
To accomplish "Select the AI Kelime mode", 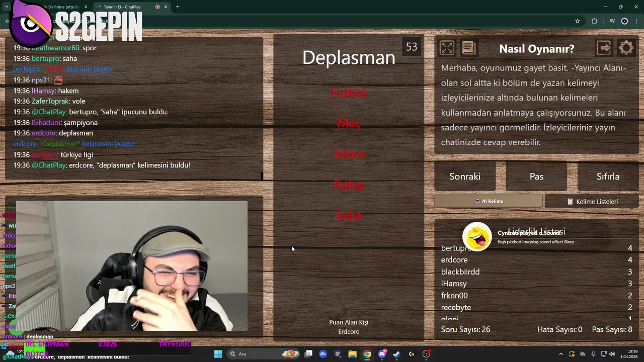I will coord(489,201).
